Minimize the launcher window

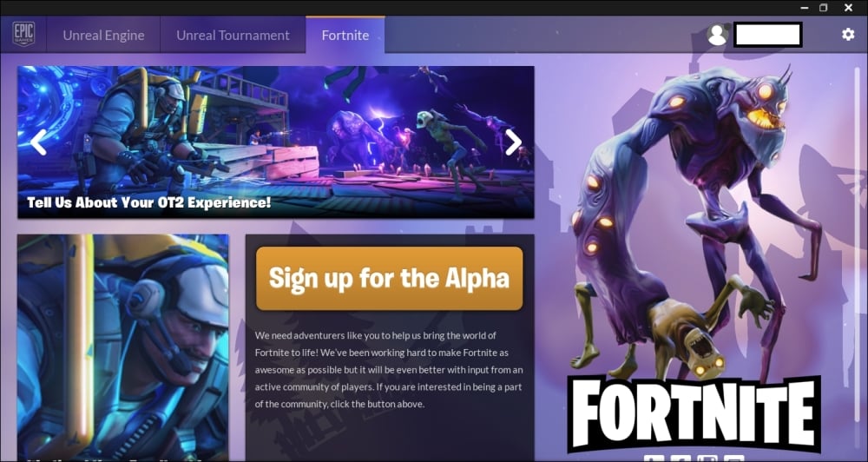(x=804, y=8)
